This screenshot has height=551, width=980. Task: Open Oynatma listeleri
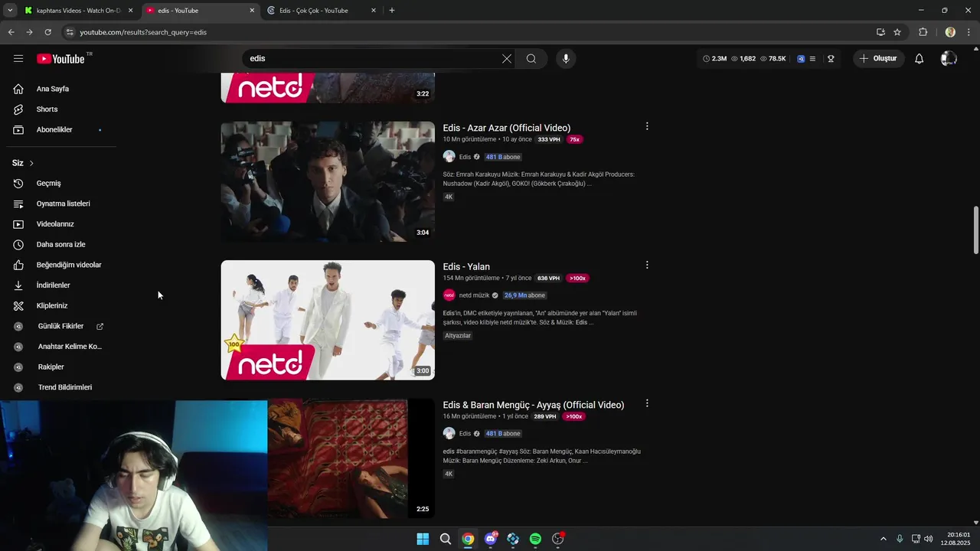[x=61, y=204]
